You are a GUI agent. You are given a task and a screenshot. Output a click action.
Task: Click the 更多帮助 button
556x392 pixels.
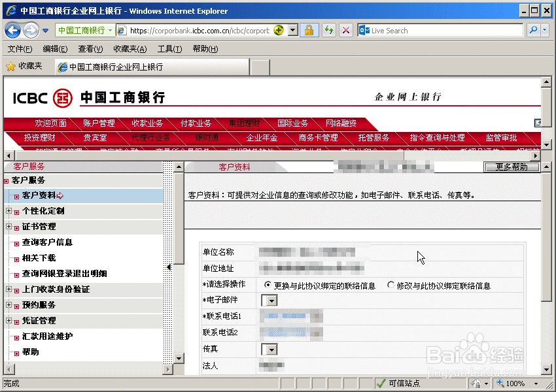[x=512, y=167]
